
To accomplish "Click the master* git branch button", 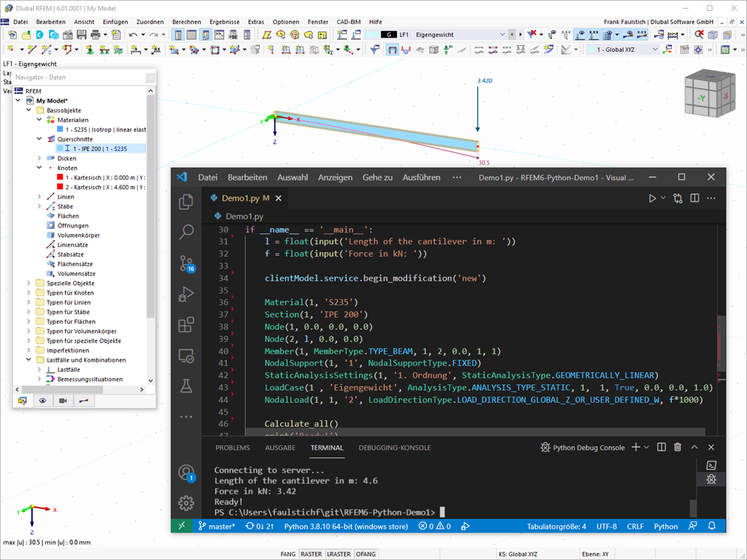I will point(217,526).
